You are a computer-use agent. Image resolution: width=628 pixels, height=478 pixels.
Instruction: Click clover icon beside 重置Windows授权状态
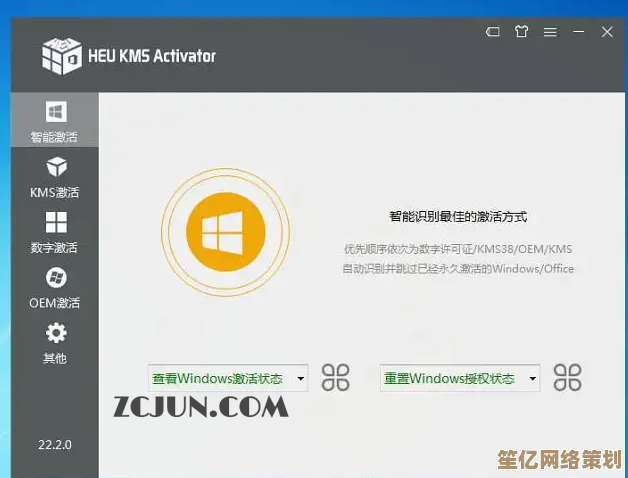click(x=567, y=378)
